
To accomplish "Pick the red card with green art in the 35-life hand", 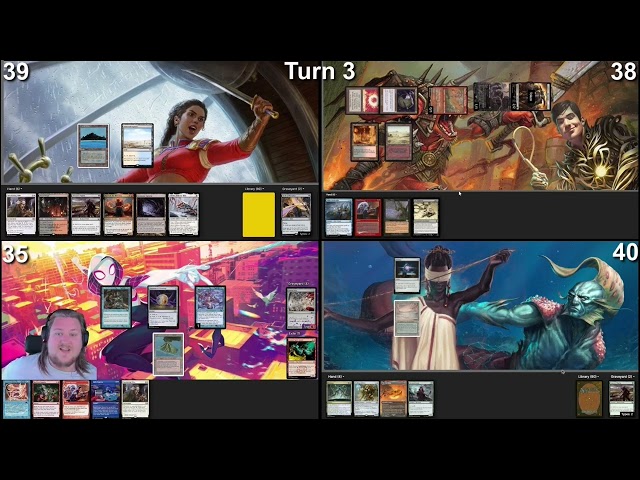I will pyautogui.click(x=46, y=399).
